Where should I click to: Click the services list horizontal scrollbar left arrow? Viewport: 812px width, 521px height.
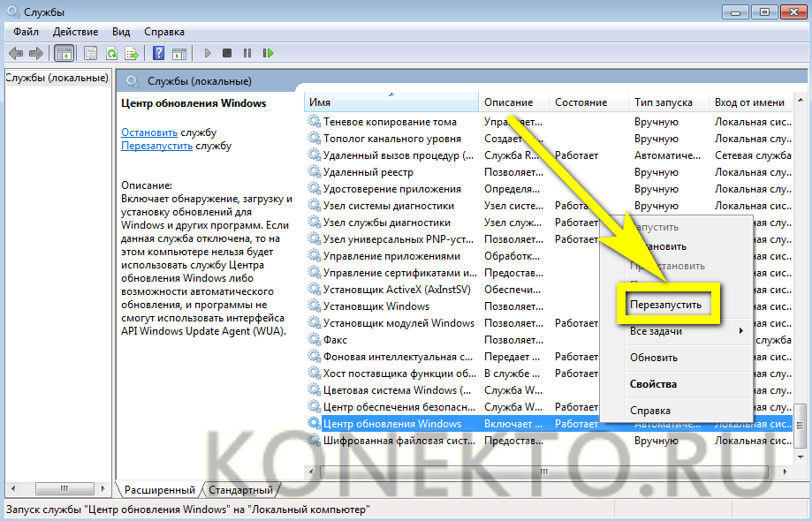pos(311,472)
